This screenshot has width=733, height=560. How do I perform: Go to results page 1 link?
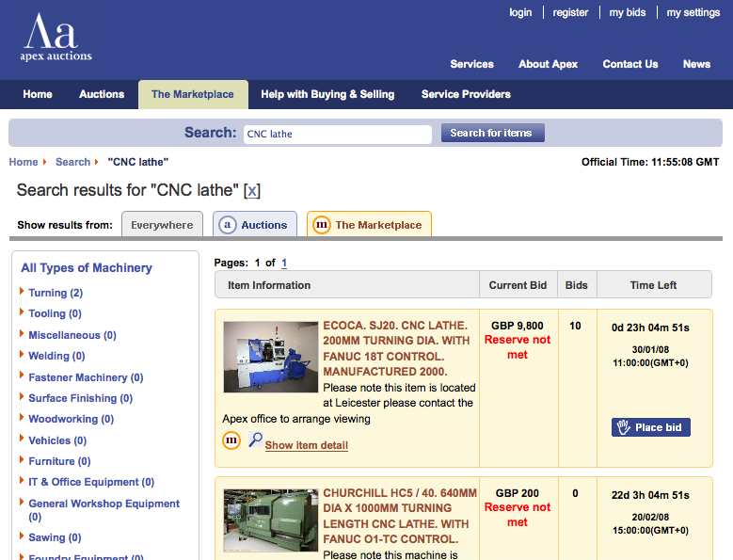[x=284, y=264]
